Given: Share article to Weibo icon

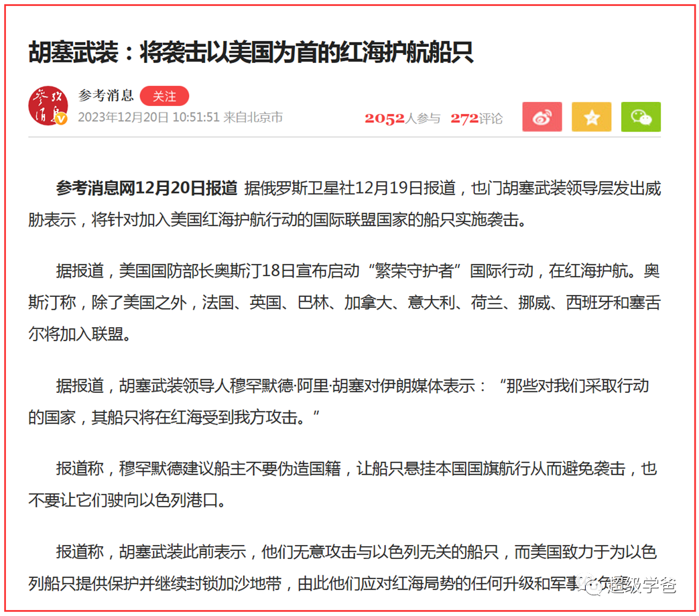Looking at the screenshot, I should [x=542, y=117].
